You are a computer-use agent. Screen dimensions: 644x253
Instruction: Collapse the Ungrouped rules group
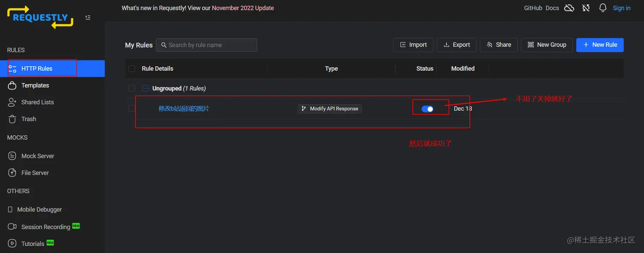(145, 88)
